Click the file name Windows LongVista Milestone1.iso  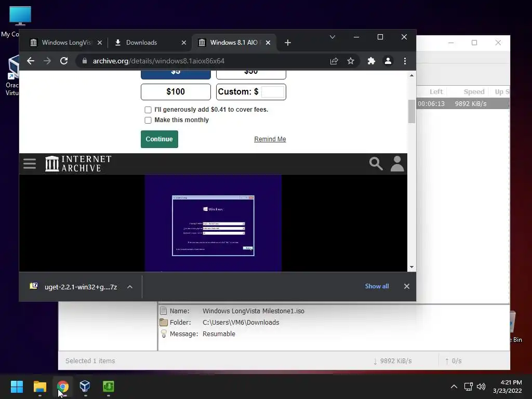coord(253,311)
